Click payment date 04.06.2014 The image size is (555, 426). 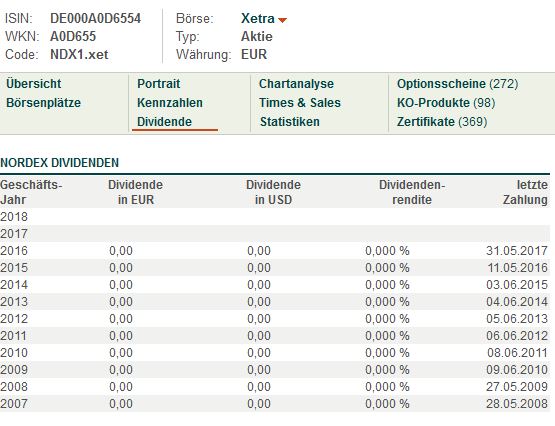[517, 301]
